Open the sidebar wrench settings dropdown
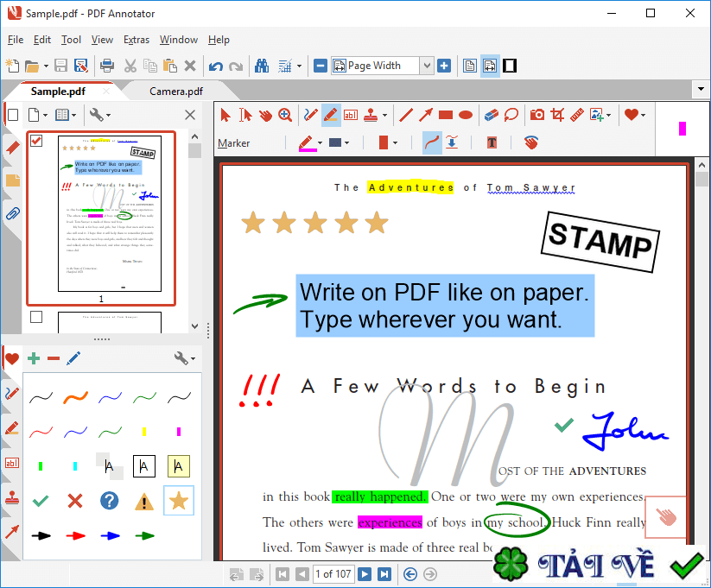Screen dimensions: 711x588 [x=100, y=115]
